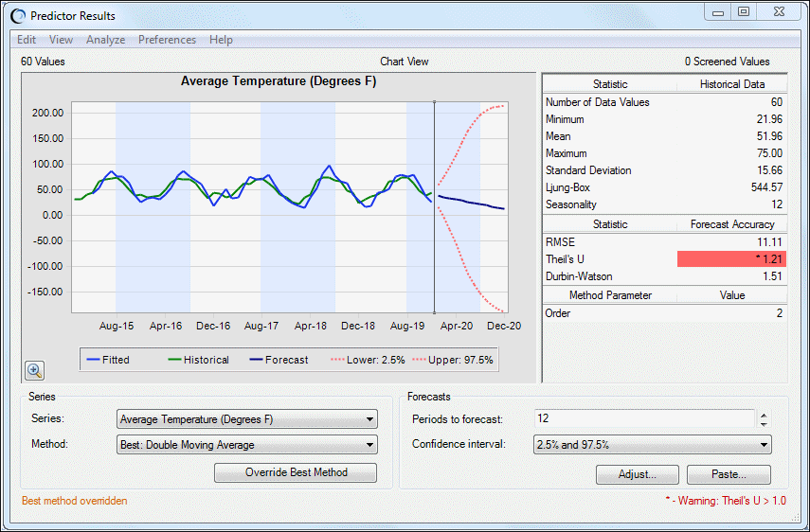This screenshot has width=810, height=532.
Task: Click the Periods to forecast input field
Action: pos(645,418)
